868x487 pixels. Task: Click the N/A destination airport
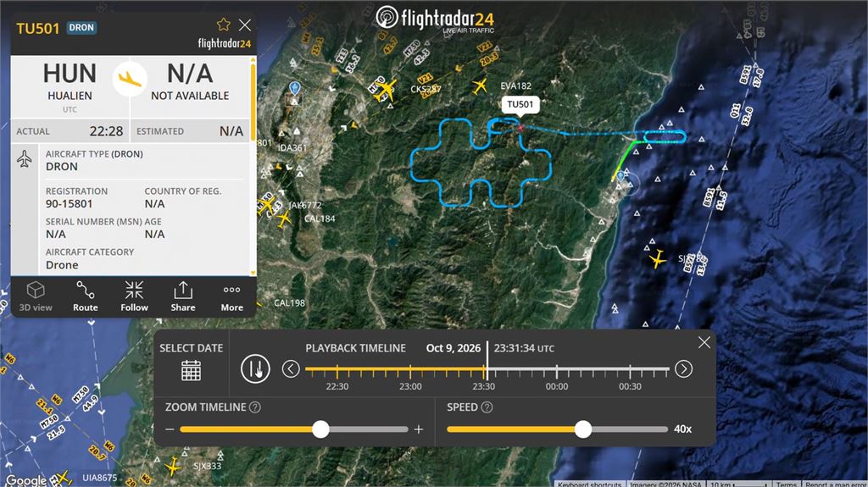pyautogui.click(x=190, y=82)
